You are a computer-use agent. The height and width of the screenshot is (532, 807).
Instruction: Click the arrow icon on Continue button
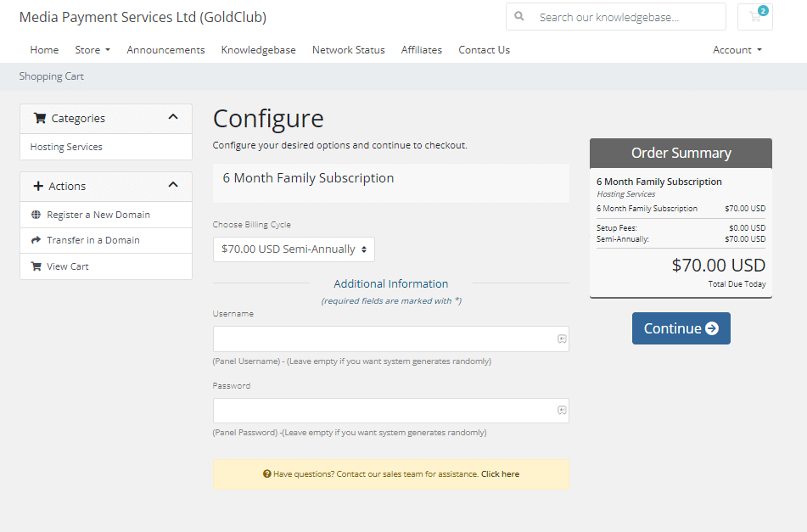tap(712, 328)
